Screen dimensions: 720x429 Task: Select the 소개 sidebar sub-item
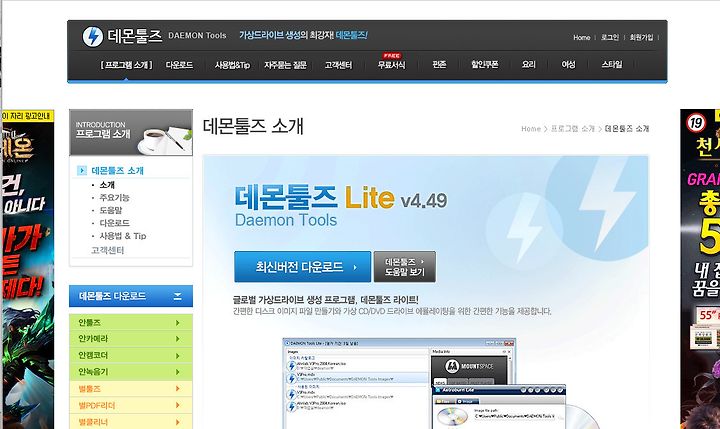click(107, 185)
